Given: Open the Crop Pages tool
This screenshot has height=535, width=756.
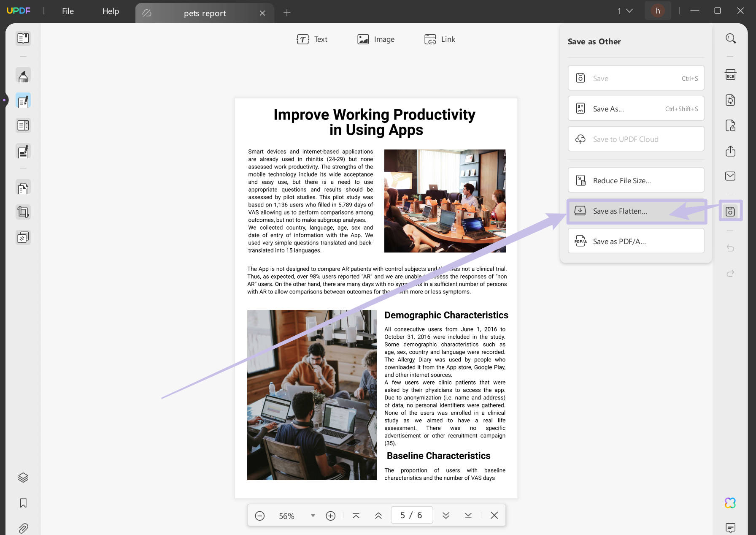Looking at the screenshot, I should click(x=23, y=212).
